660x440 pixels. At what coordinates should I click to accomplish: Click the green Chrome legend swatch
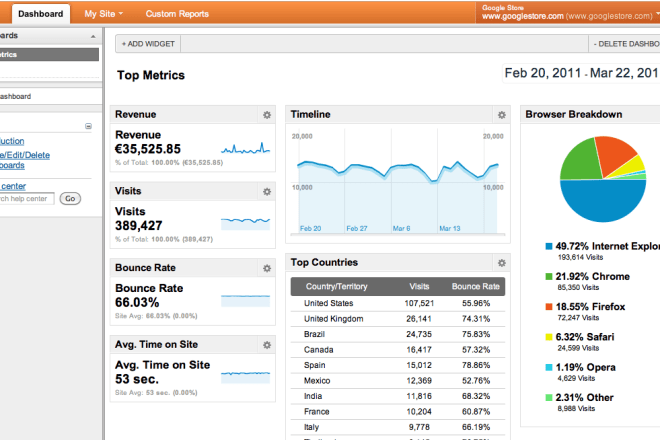[549, 277]
